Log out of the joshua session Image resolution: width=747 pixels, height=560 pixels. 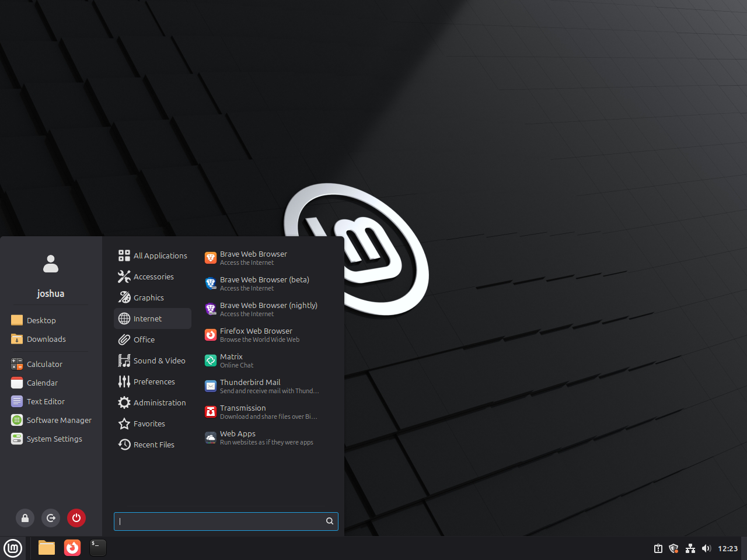tap(51, 517)
